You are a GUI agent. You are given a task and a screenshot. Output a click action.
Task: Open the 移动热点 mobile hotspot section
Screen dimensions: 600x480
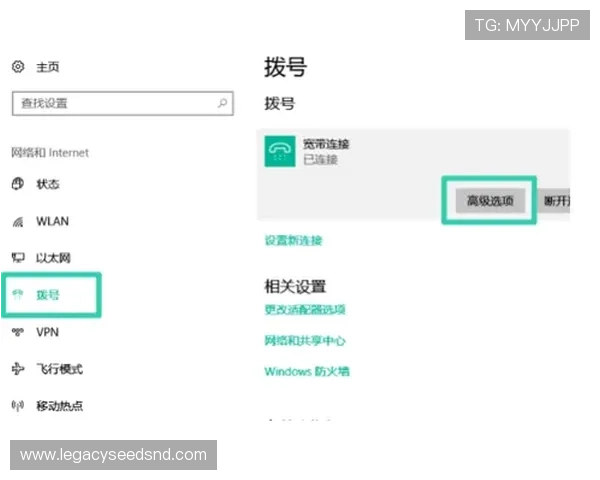click(60, 406)
